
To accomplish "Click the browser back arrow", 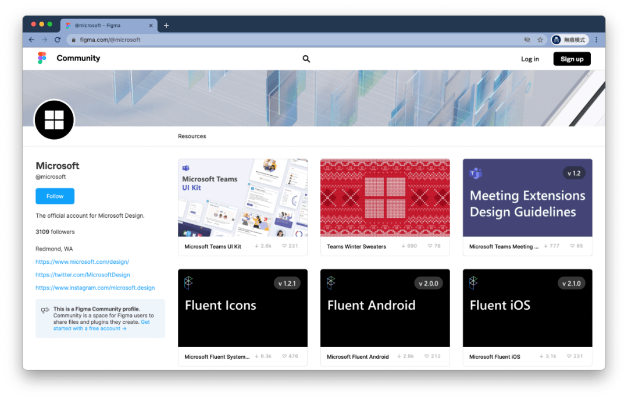I will pos(31,39).
